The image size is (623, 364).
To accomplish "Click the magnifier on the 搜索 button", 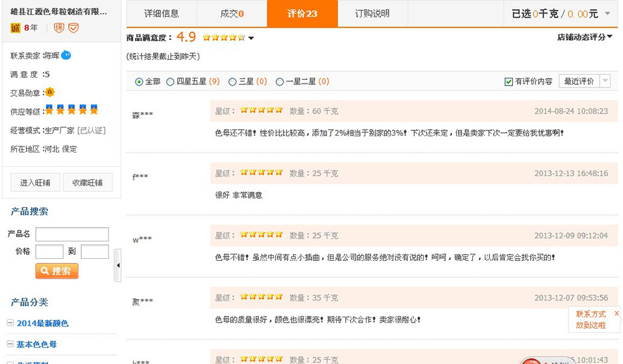I will (x=45, y=271).
